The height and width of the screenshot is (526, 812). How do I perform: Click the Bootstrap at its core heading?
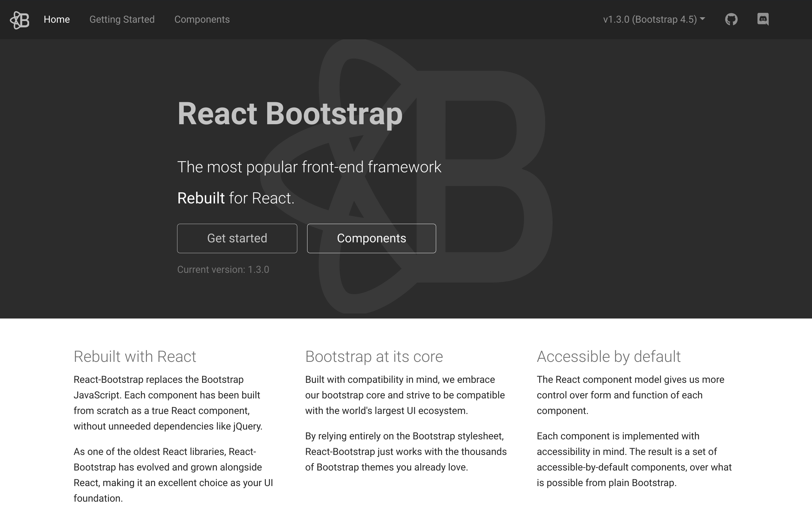[374, 356]
